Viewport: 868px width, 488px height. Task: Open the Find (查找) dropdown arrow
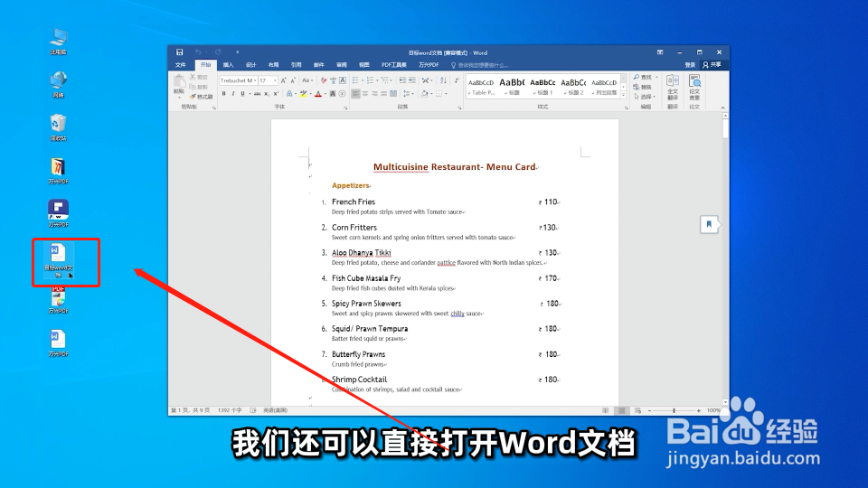(x=656, y=77)
